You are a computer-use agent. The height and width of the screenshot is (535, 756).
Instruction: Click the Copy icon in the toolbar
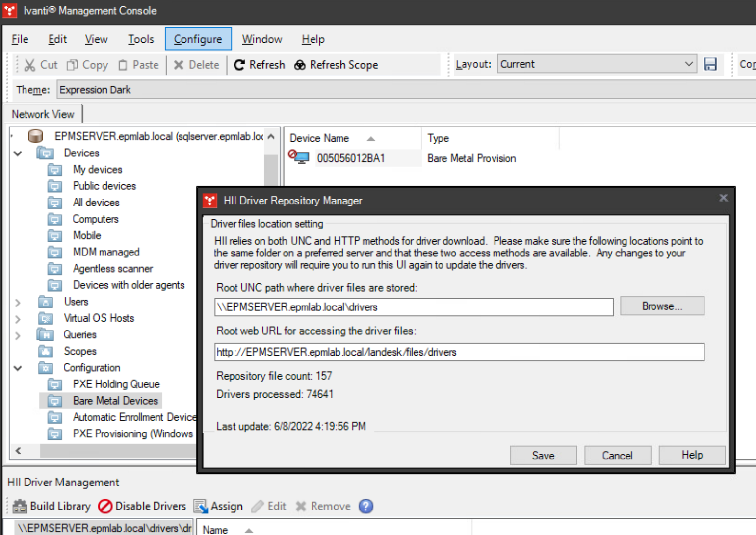coord(73,65)
